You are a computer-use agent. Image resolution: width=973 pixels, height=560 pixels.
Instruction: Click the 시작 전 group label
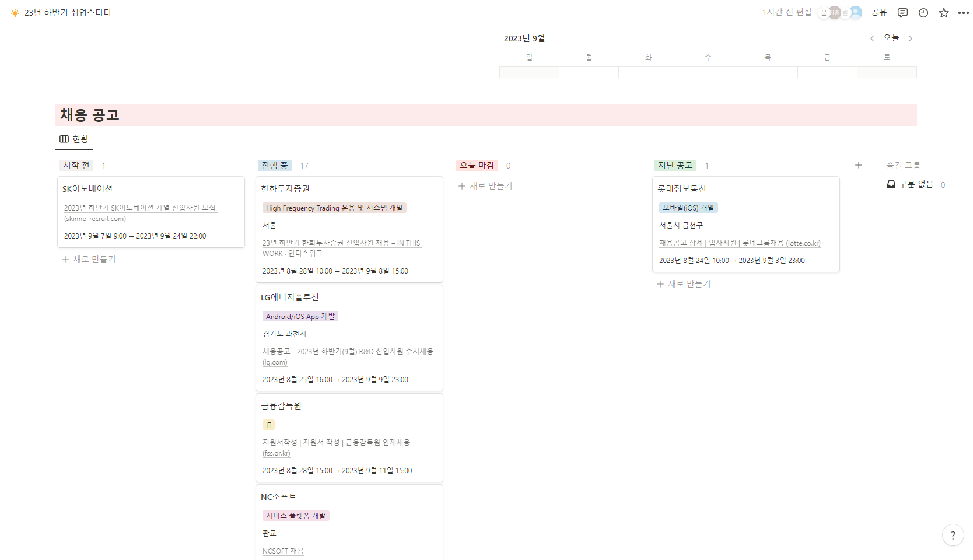tap(76, 166)
